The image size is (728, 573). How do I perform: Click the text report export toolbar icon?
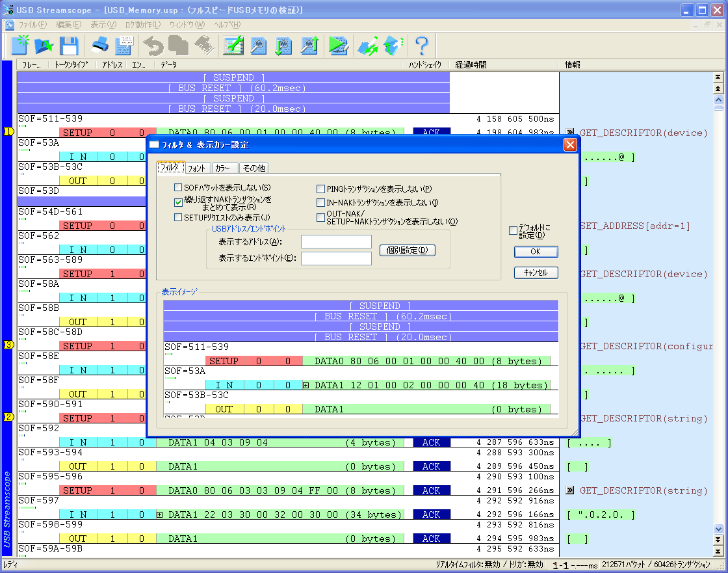(124, 46)
